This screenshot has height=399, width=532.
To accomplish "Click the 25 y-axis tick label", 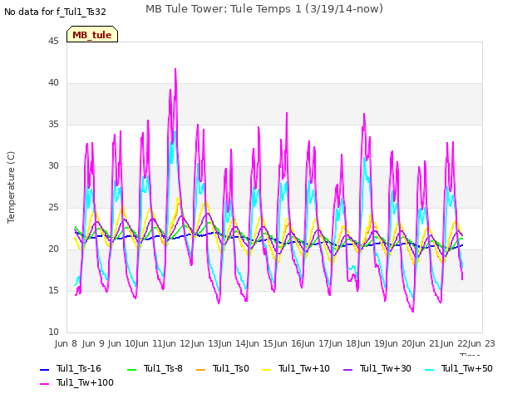I will [x=53, y=207].
